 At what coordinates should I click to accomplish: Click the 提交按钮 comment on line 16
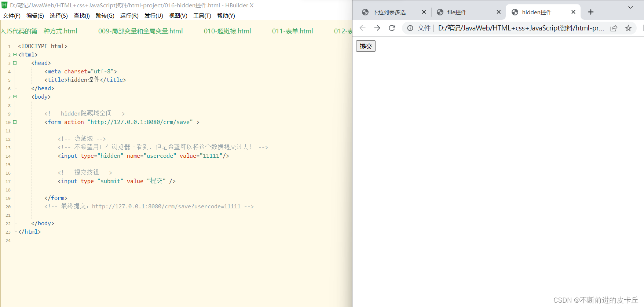[85, 173]
